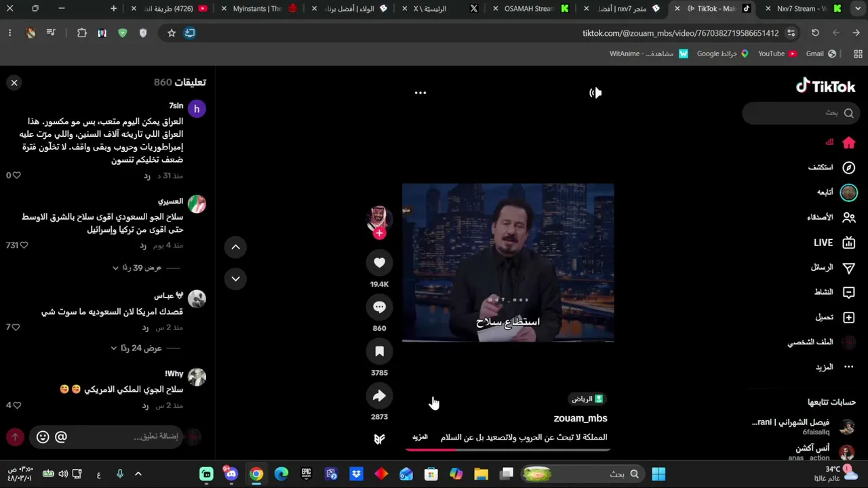The height and width of the screenshot is (488, 868).
Task: Open the WitAnime bookmark
Action: coord(648,54)
